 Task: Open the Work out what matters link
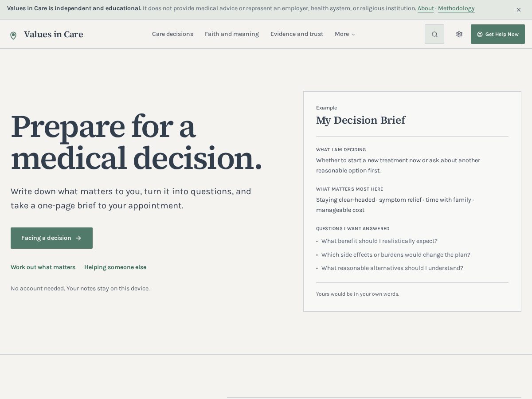click(x=43, y=267)
